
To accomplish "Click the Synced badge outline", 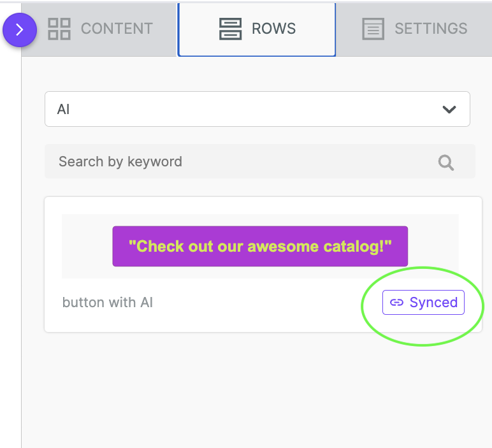I will click(423, 303).
